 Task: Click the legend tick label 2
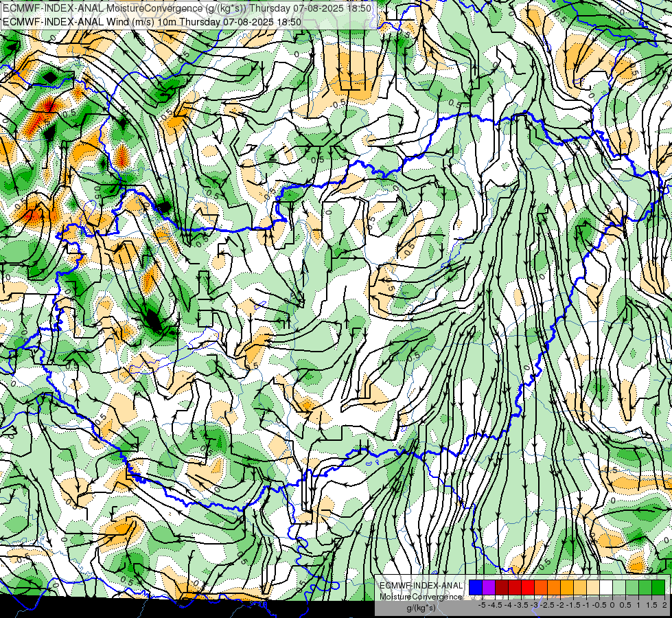pyautogui.click(x=664, y=605)
